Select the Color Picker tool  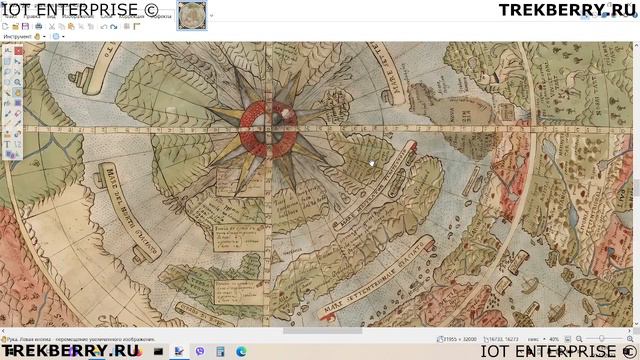(18, 124)
